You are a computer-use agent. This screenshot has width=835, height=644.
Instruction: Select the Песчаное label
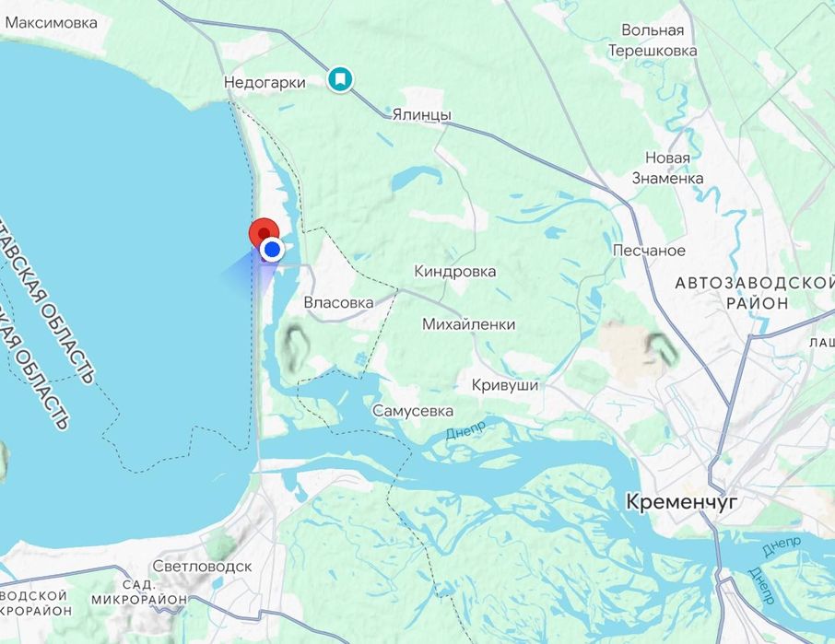pyautogui.click(x=649, y=251)
